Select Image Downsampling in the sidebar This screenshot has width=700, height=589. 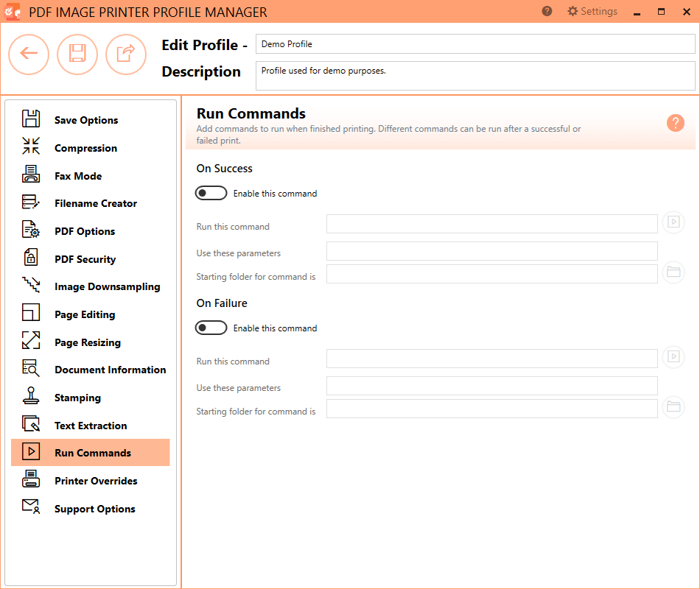pos(107,286)
